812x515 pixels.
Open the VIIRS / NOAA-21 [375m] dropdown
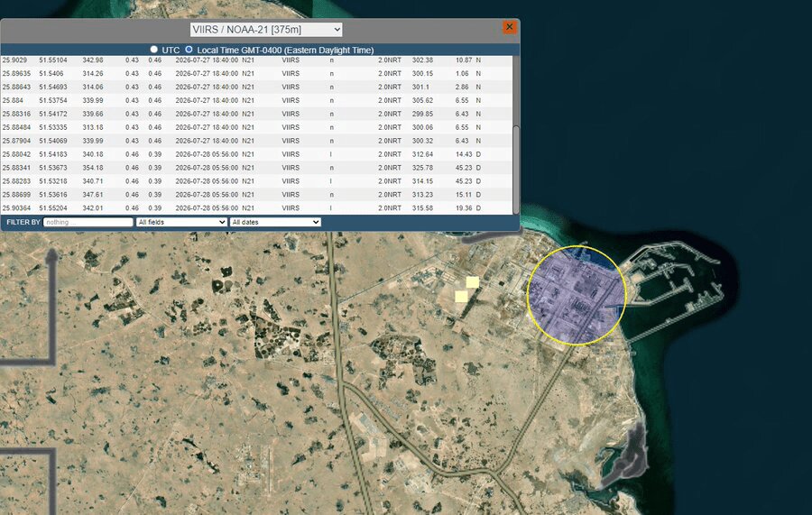click(x=266, y=30)
